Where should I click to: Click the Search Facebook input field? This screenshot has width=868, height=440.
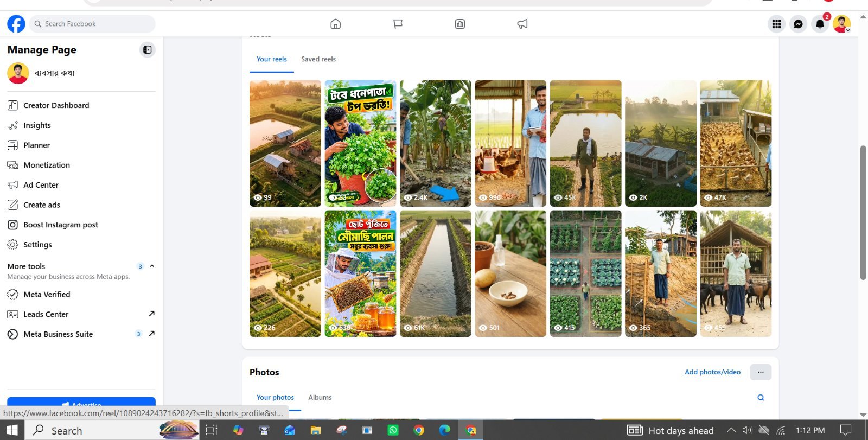click(92, 24)
